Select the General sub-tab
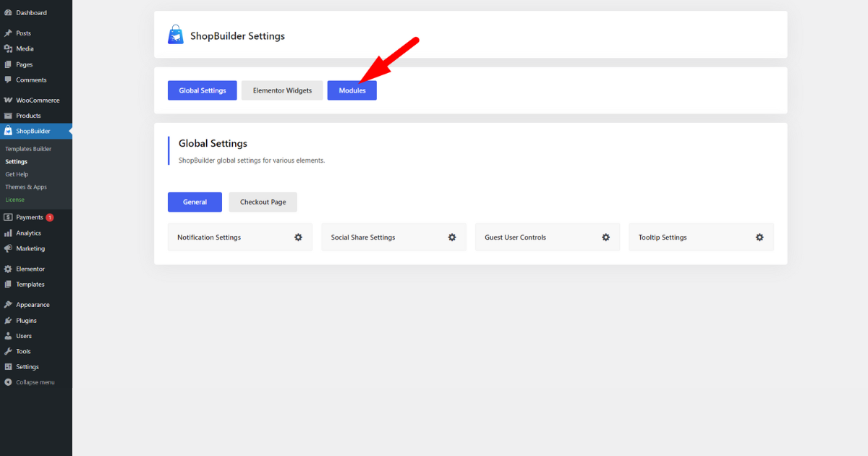The height and width of the screenshot is (456, 868). [x=195, y=202]
